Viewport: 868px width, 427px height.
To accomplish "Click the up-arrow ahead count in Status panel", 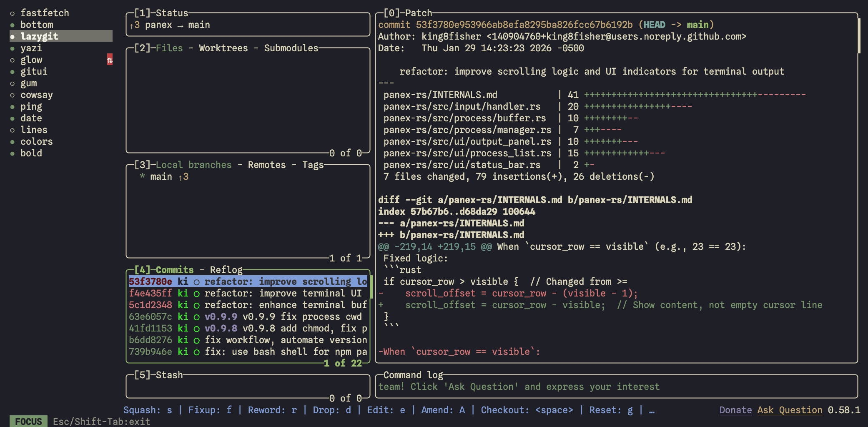I will pyautogui.click(x=134, y=25).
